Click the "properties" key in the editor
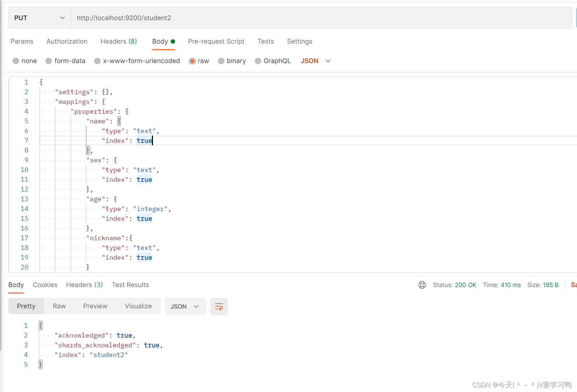The image size is (577, 392). 93,111
